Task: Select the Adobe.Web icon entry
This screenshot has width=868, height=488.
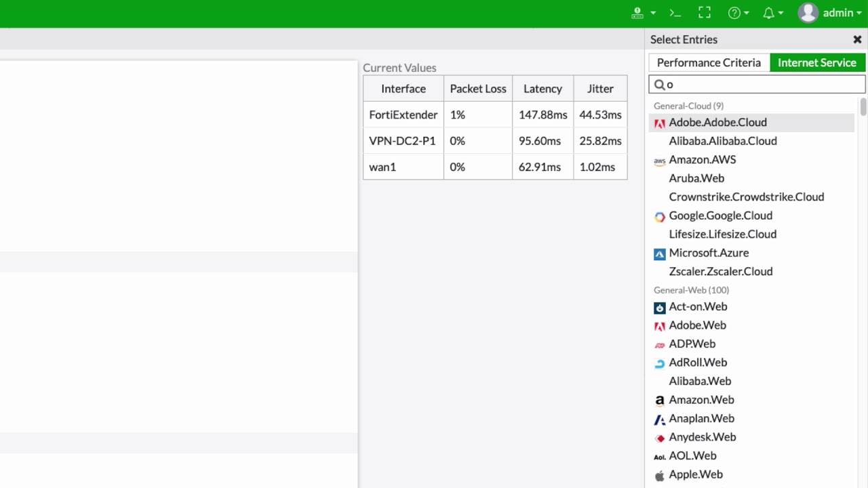Action: 659,326
